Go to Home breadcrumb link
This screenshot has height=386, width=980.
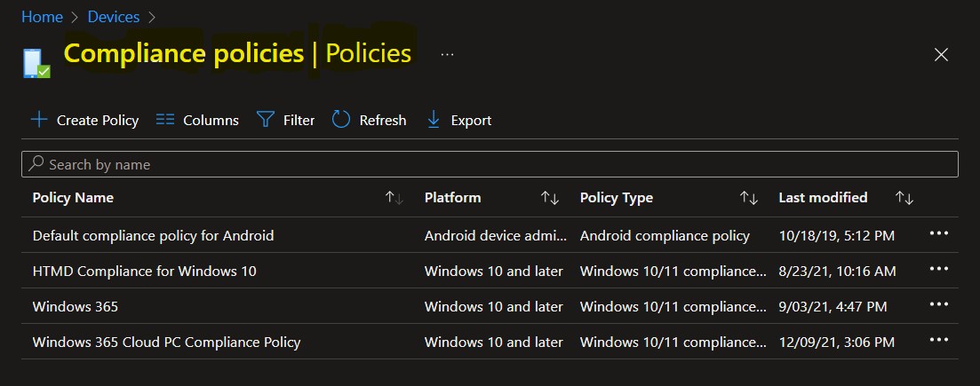(42, 17)
